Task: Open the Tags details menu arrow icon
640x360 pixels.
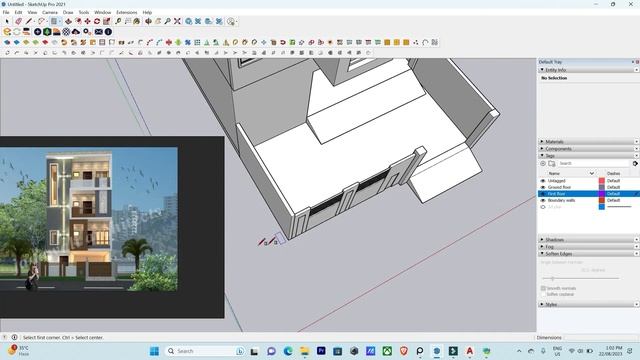Action: point(635,163)
